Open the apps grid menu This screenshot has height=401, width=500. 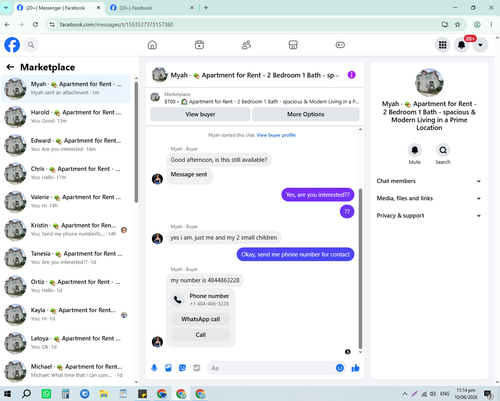tap(442, 45)
